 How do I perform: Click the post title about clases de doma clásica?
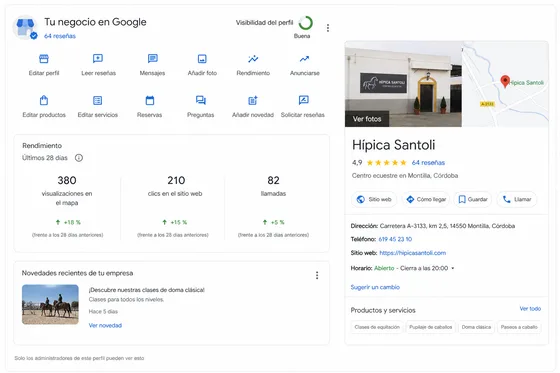(147, 290)
